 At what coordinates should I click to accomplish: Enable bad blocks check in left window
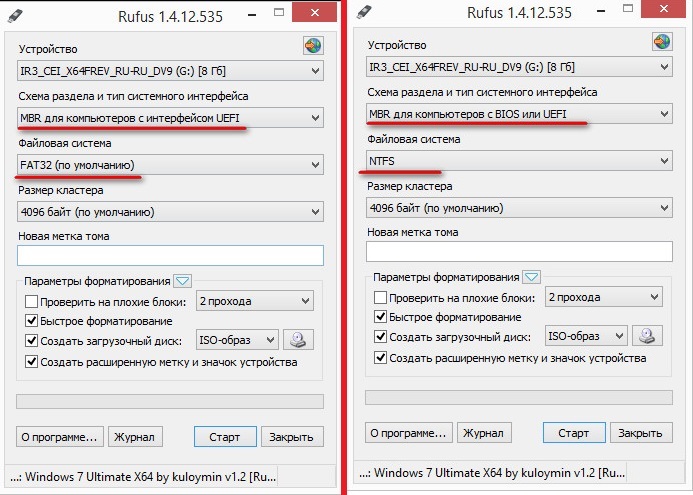pyautogui.click(x=32, y=301)
